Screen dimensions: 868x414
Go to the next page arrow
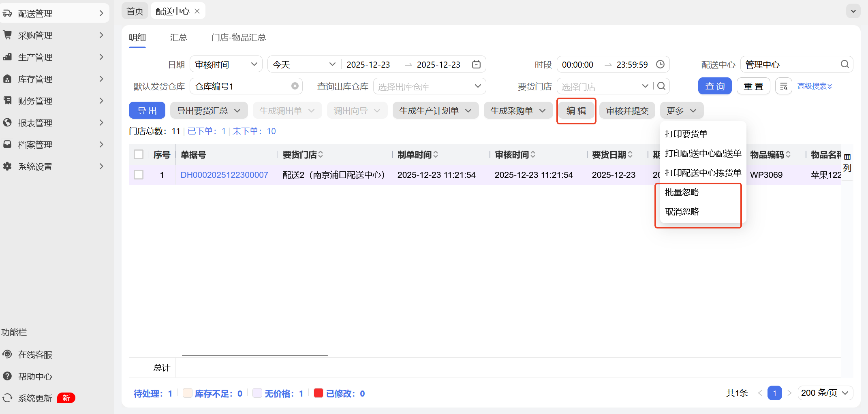tap(789, 393)
